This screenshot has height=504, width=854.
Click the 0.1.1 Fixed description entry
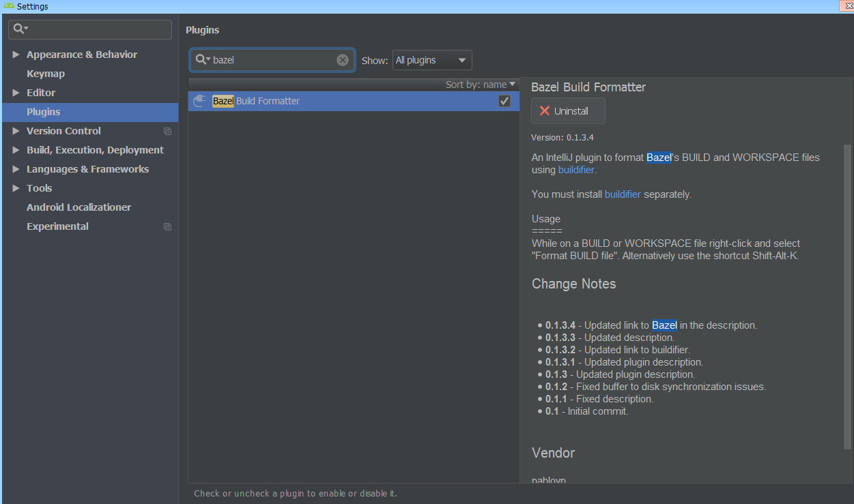[x=599, y=399]
